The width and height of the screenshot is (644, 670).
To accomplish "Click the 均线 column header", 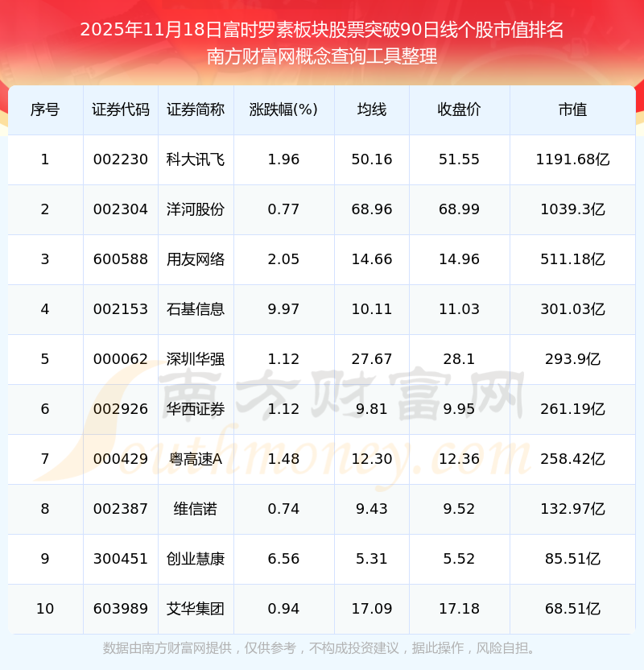I will point(372,110).
